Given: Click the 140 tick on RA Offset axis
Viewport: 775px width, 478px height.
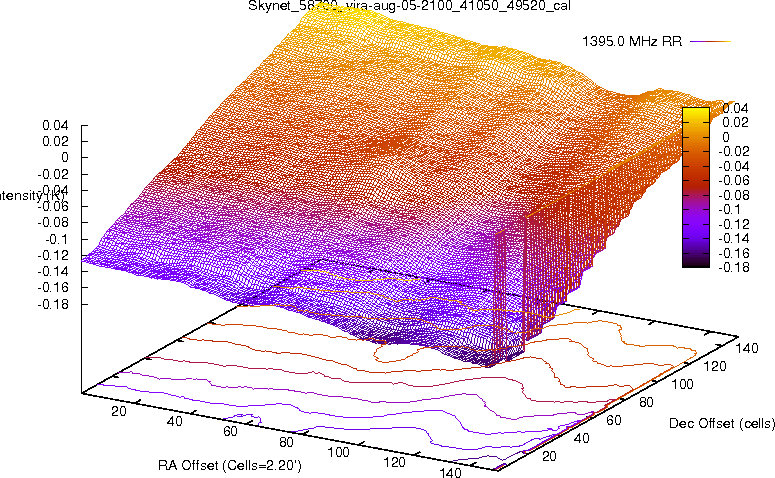Looking at the screenshot, I should 450,473.
